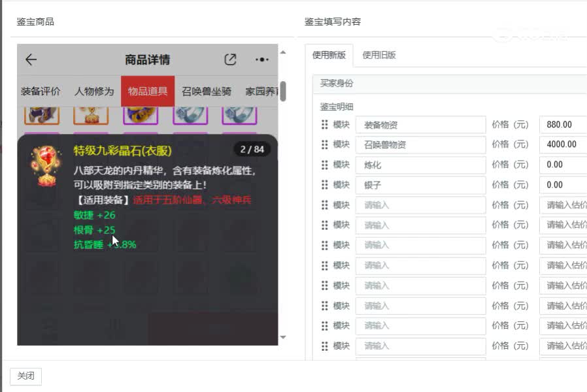Select the 使用新版 tab
This screenshot has width=587, height=392.
[x=329, y=56]
